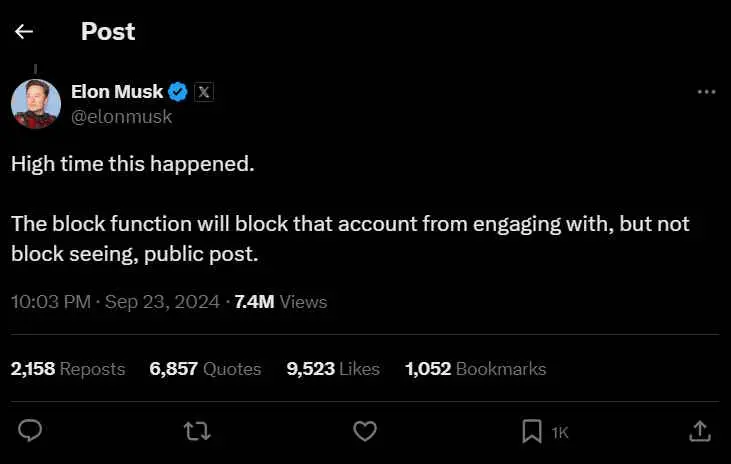731x464 pixels.
Task: Visit the @elonmusk handle link
Action: (121, 117)
